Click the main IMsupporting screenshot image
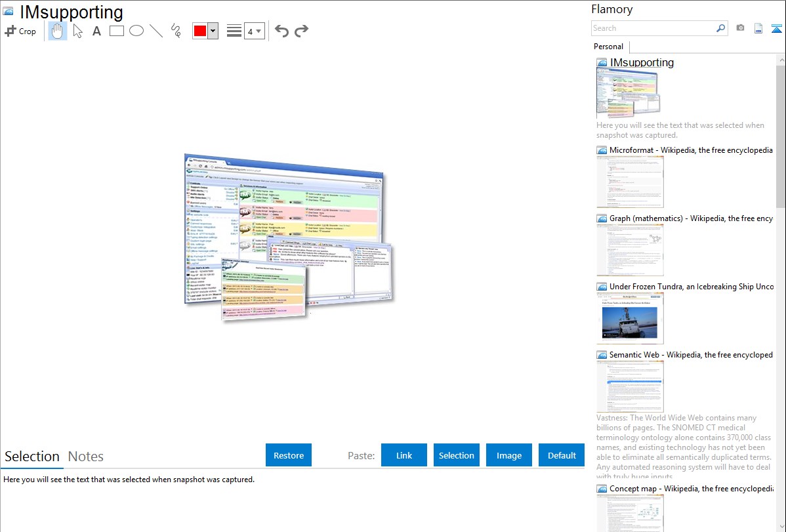This screenshot has width=786, height=532. click(289, 237)
